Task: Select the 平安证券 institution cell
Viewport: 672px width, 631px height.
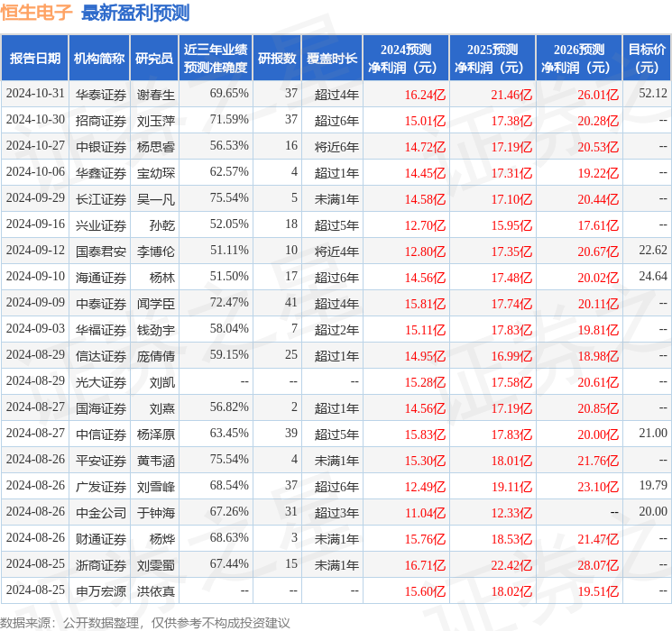Action: [101, 460]
